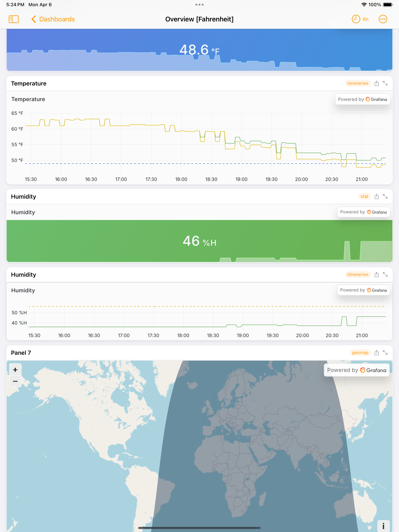Expand the Humidity timeseries panel fullscreen
Viewport: 399px width, 532px height.
[385, 275]
